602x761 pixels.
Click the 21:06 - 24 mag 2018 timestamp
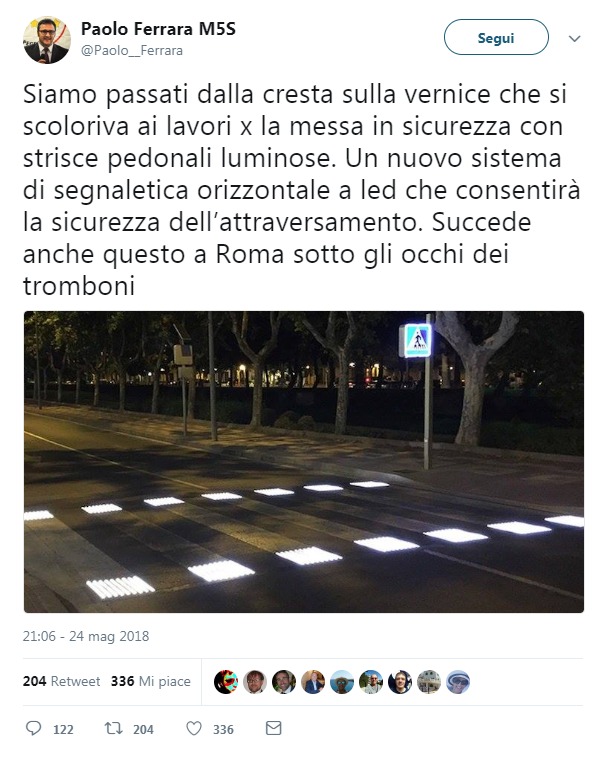coord(86,636)
